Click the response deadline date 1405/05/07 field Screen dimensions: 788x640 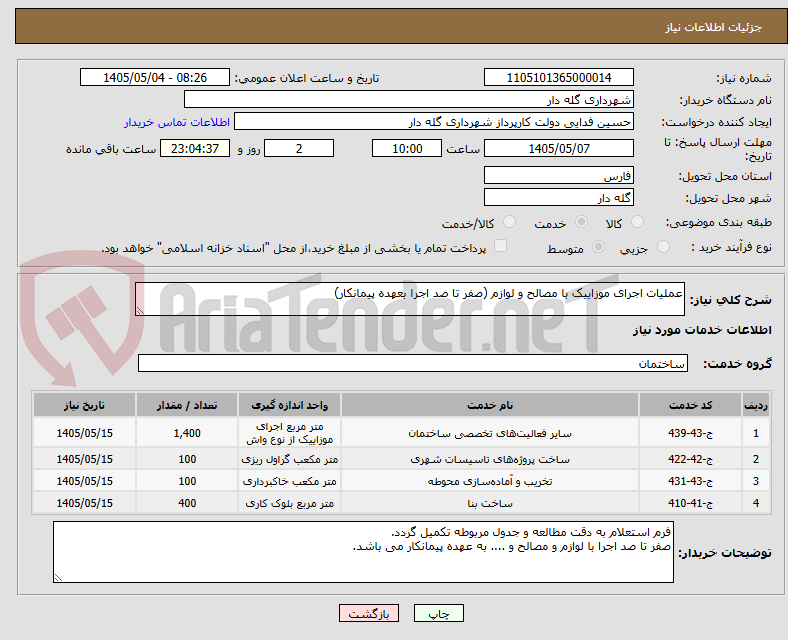[558, 148]
